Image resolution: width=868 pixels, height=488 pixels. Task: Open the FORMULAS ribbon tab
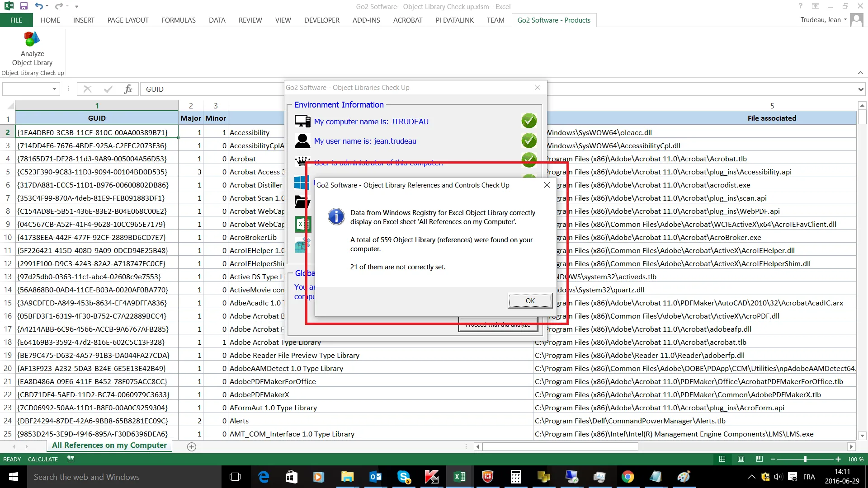pos(179,20)
